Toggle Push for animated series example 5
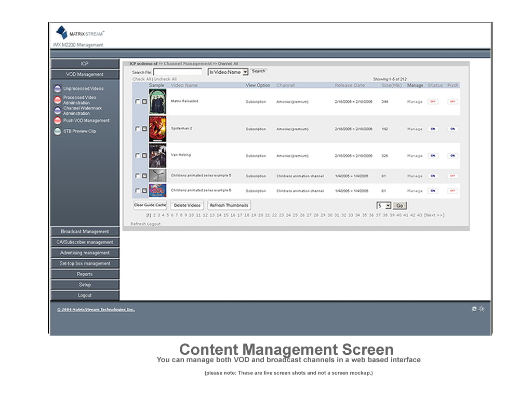 (453, 176)
